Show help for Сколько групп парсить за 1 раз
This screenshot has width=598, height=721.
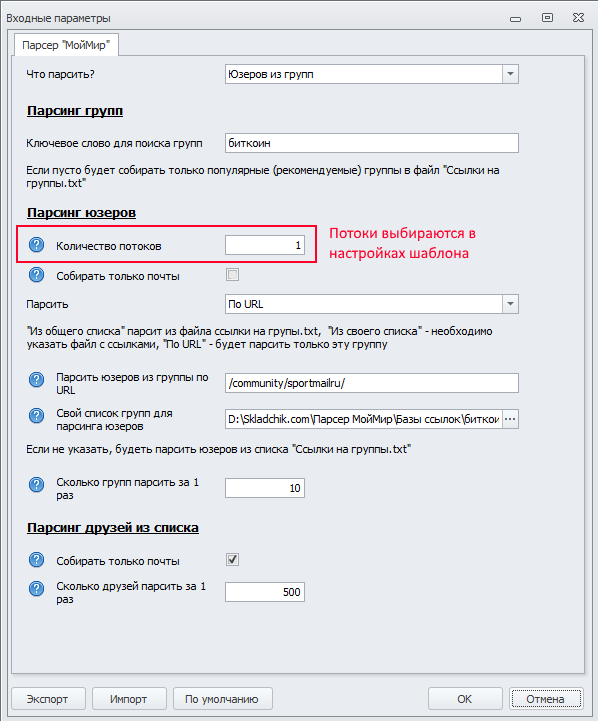(36, 485)
